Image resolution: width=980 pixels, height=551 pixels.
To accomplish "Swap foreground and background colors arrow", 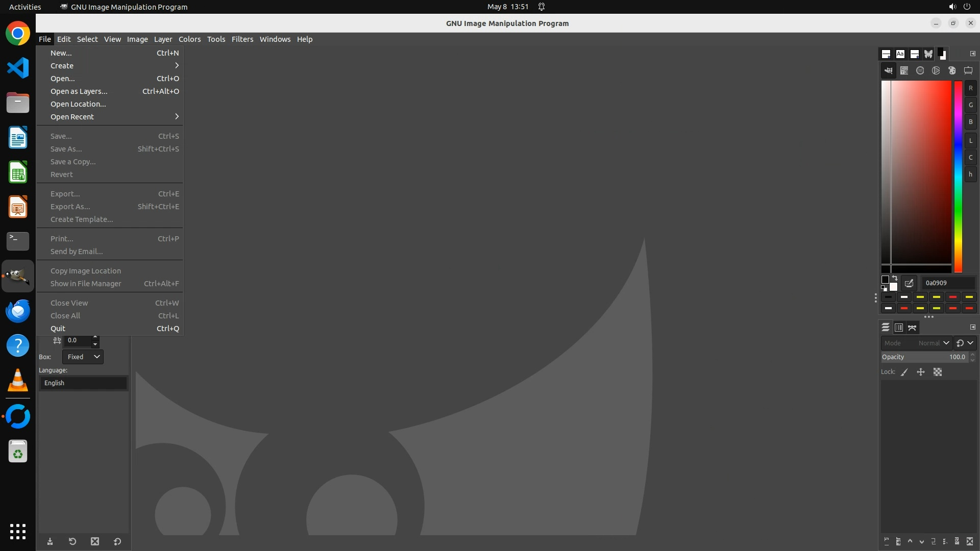I will pos(894,279).
